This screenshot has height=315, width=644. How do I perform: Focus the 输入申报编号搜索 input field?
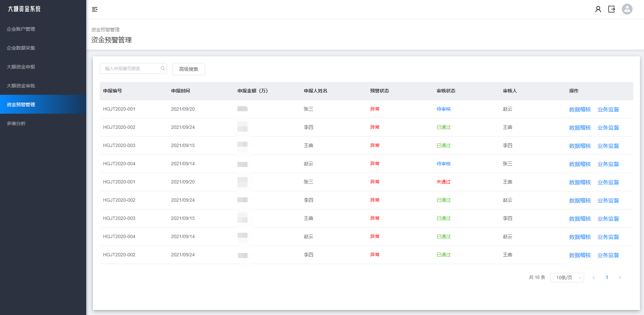point(133,68)
